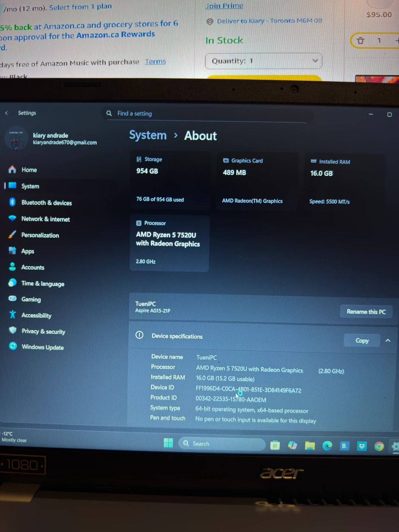399x532 pixels.
Task: Open Personalization settings
Action: click(40, 235)
